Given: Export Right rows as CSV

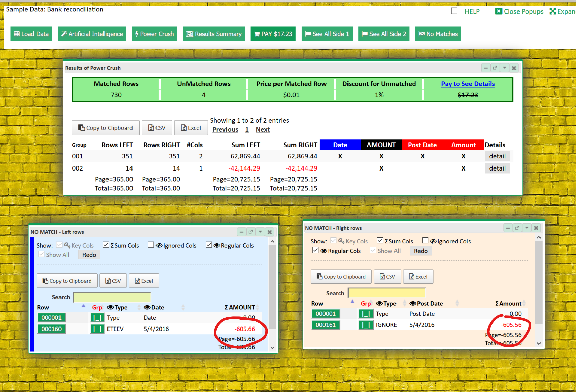Looking at the screenshot, I should click(387, 277).
